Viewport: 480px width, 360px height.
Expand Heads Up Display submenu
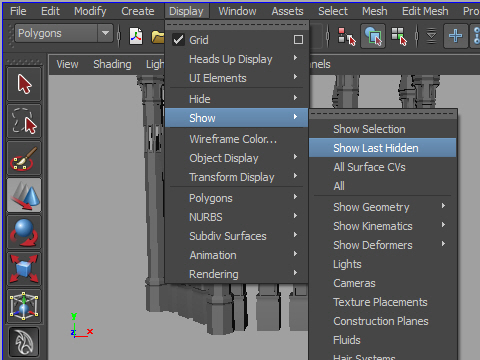click(x=236, y=59)
